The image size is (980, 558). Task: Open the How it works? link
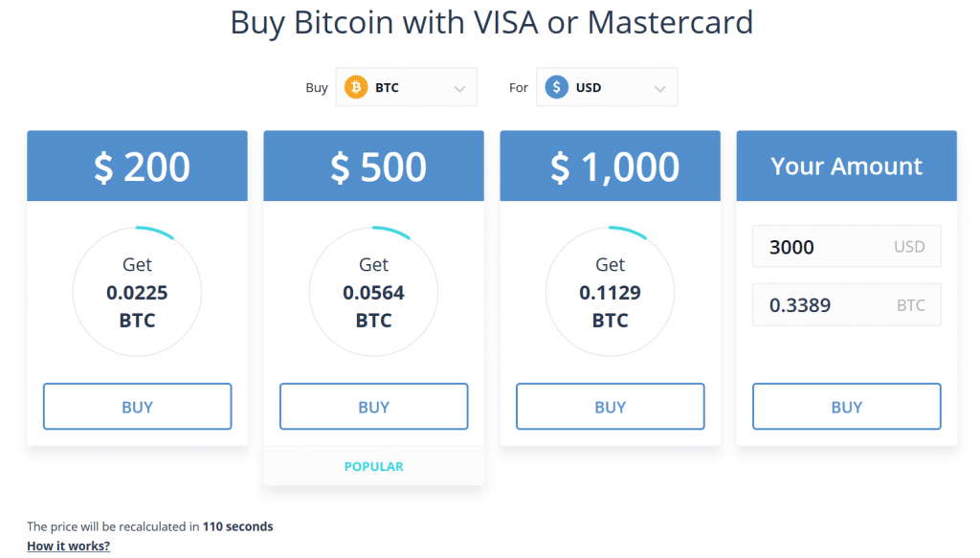click(68, 547)
